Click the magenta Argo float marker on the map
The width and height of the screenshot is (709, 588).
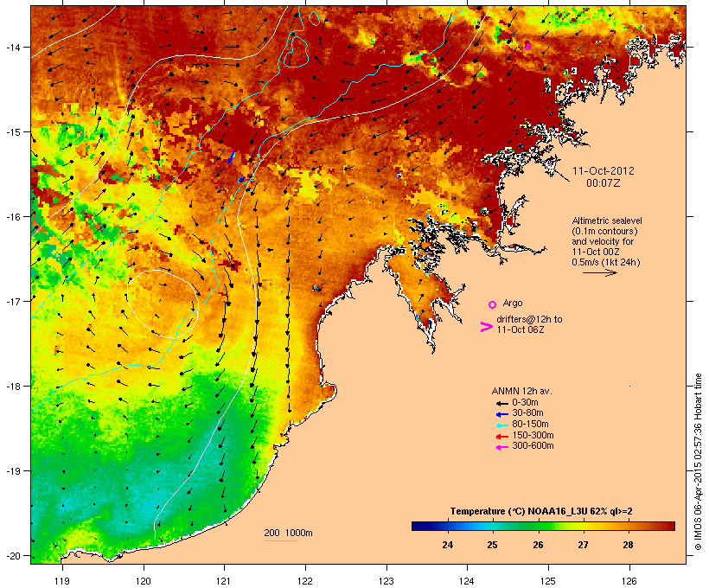pyautogui.click(x=527, y=46)
